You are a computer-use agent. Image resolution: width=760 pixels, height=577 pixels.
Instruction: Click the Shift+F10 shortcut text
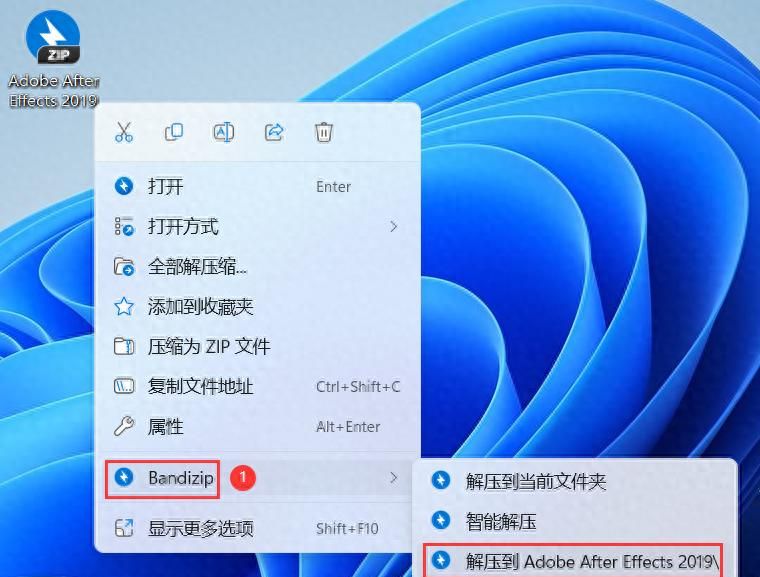[347, 529]
